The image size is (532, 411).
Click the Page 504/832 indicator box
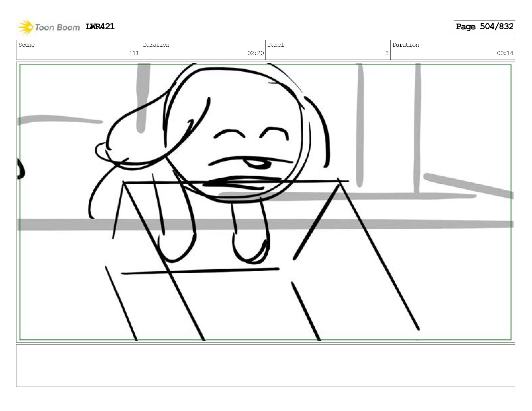click(484, 27)
